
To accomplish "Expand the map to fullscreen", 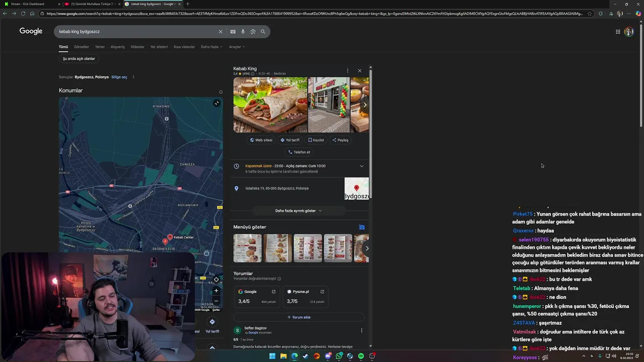I will pyautogui.click(x=216, y=103).
